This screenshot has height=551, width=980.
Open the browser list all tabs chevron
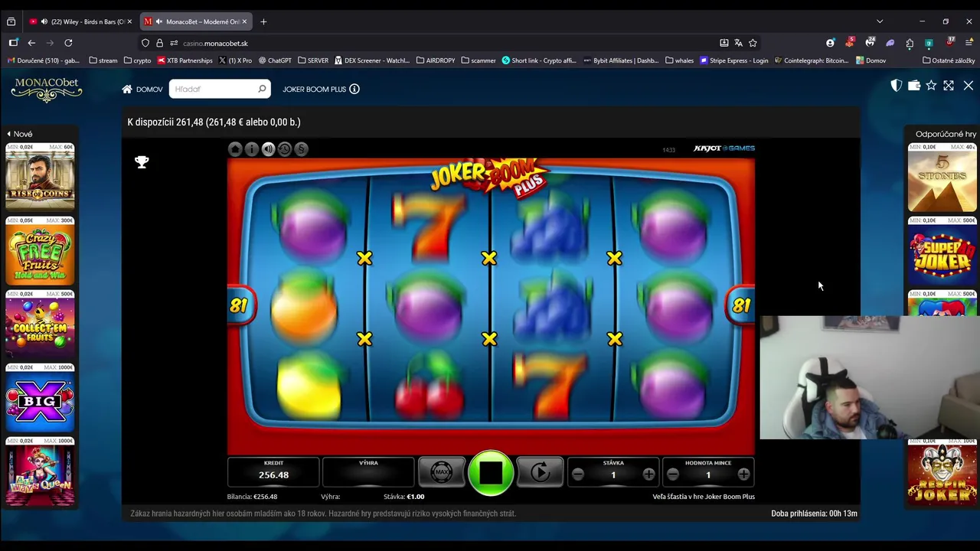click(x=880, y=21)
